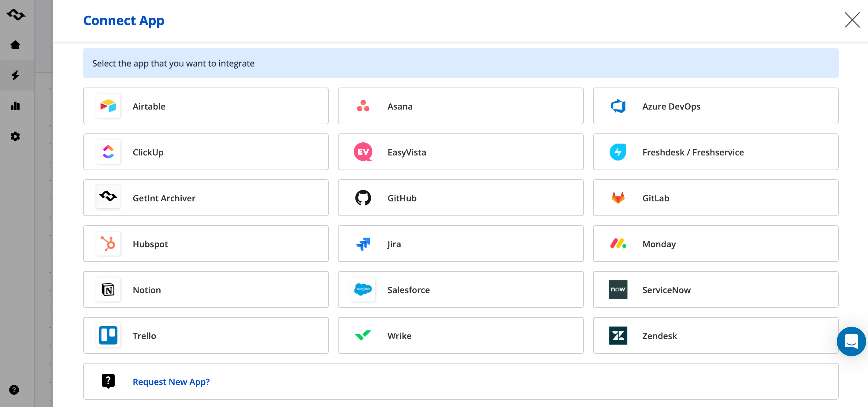This screenshot has width=868, height=407.
Task: Click the Zendesk Z logo
Action: pyautogui.click(x=618, y=335)
